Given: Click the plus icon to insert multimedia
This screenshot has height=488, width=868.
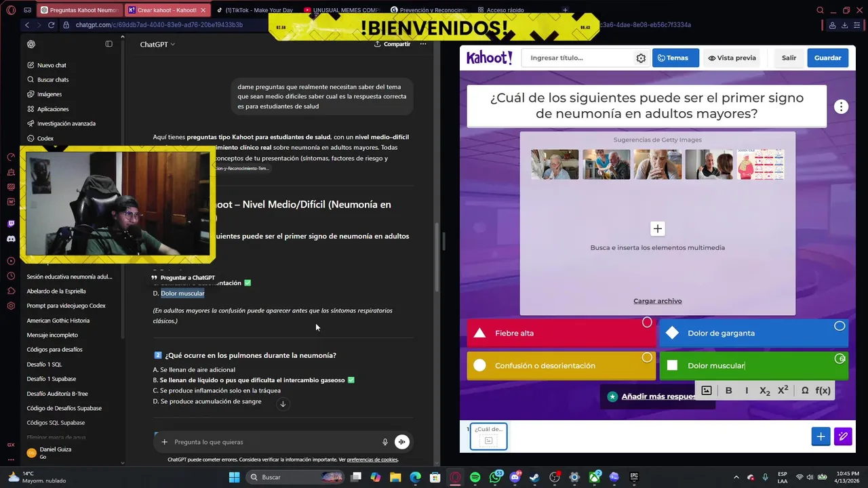Looking at the screenshot, I should click(657, 228).
